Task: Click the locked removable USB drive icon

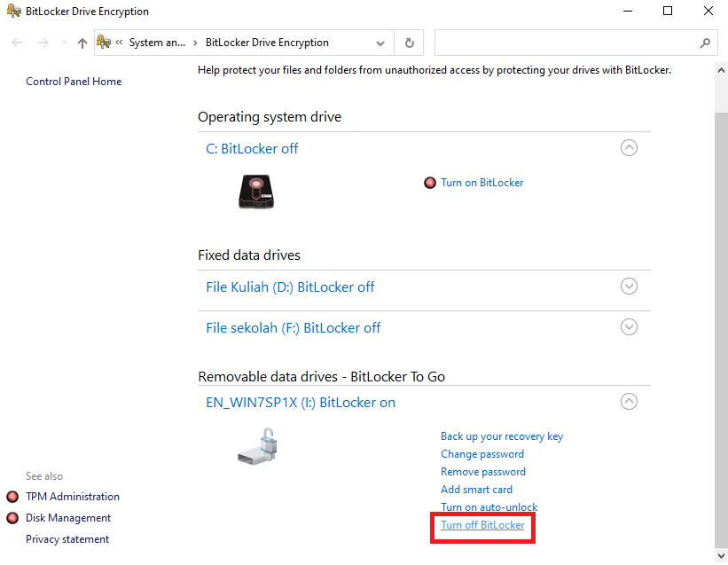Action: (x=256, y=445)
